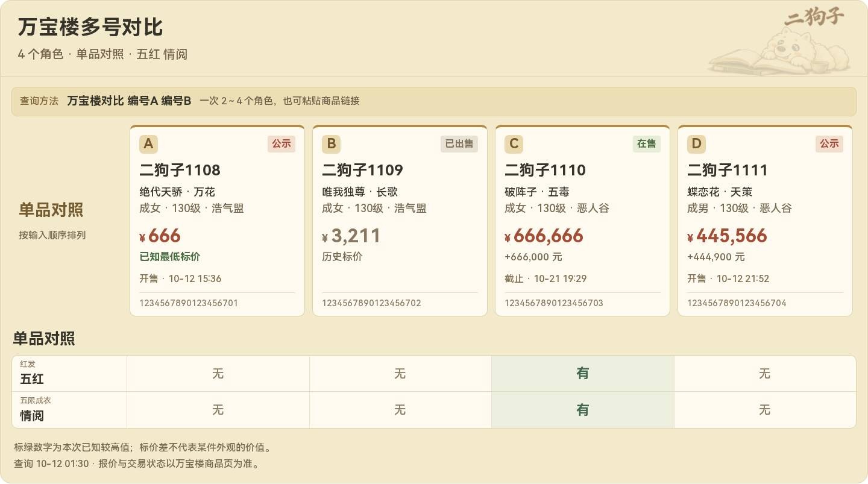
Task: Click the item number 1234567890123456704
Action: [x=737, y=303]
